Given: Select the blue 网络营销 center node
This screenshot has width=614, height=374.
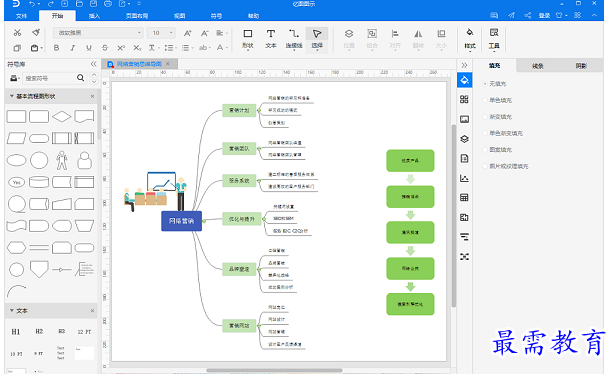Looking at the screenshot, I should click(x=181, y=221).
